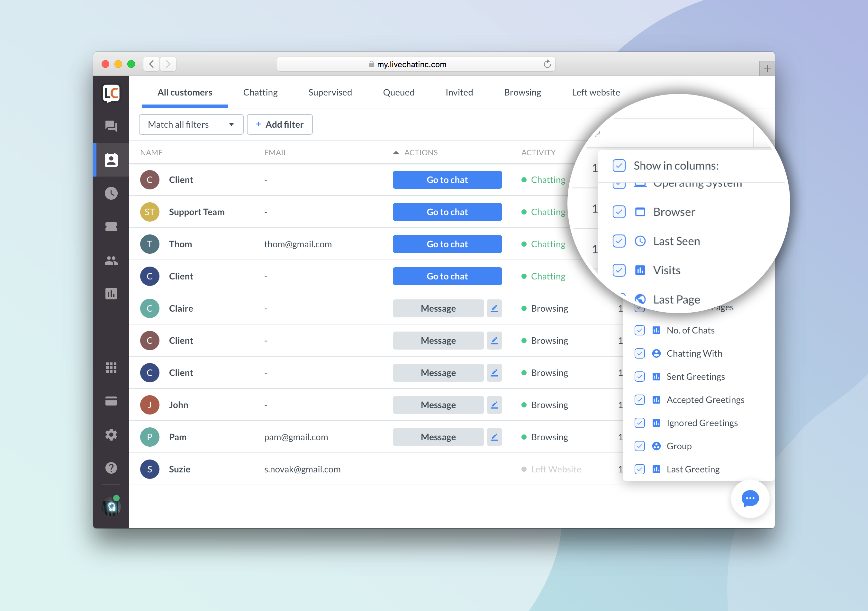Screen dimensions: 868x611
Task: Switch to the Left website tab
Action: [x=596, y=93]
